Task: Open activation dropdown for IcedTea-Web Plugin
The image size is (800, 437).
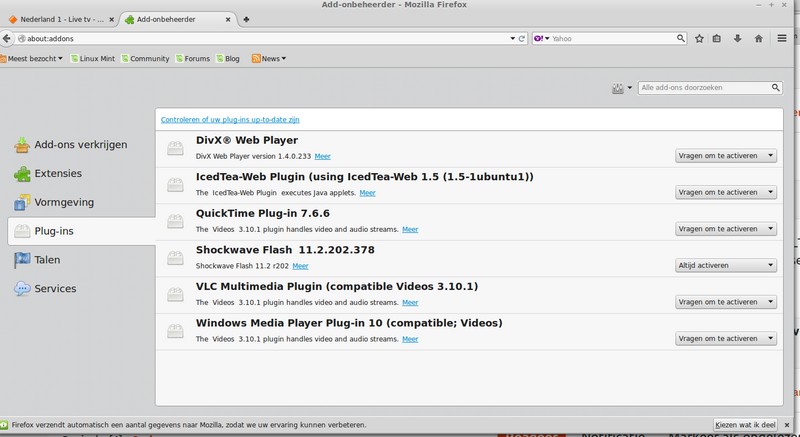Action: click(726, 192)
